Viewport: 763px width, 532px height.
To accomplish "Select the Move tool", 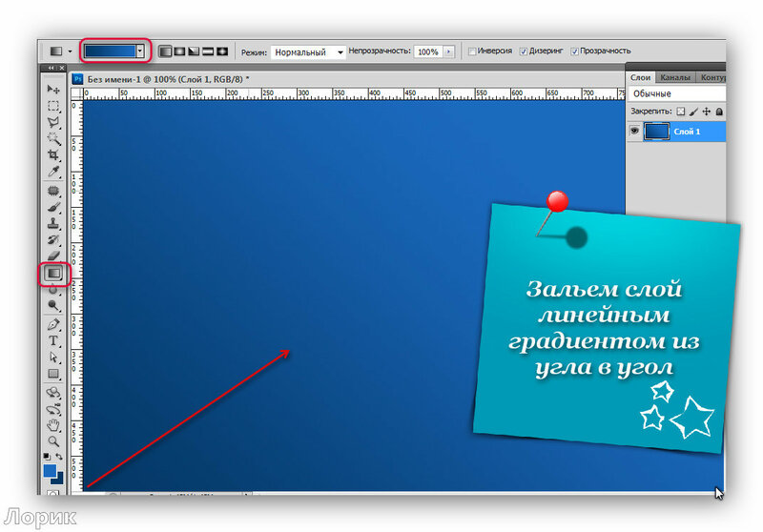I will tap(53, 89).
